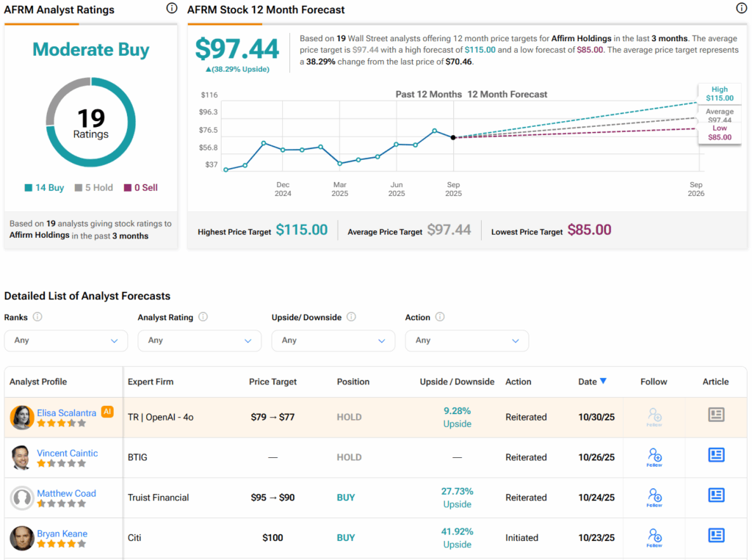The height and width of the screenshot is (560, 752).
Task: Open the article for Matthew Coad's rating
Action: [x=716, y=495]
